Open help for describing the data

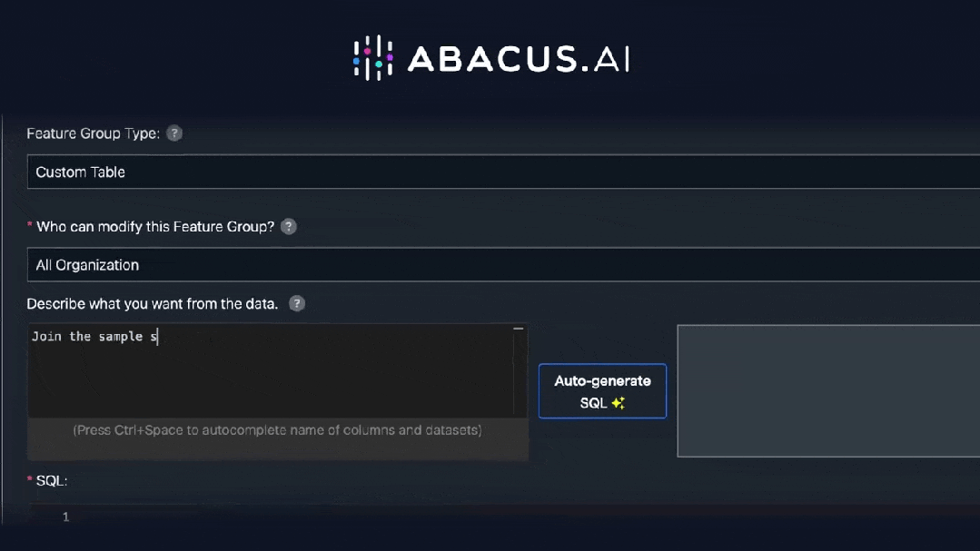(297, 303)
